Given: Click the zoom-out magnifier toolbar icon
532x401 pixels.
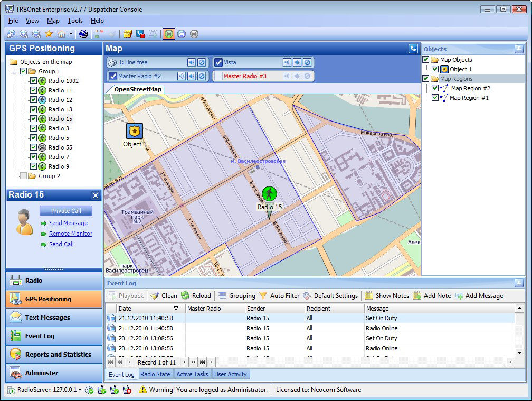Looking at the screenshot, I should pyautogui.click(x=36, y=34).
